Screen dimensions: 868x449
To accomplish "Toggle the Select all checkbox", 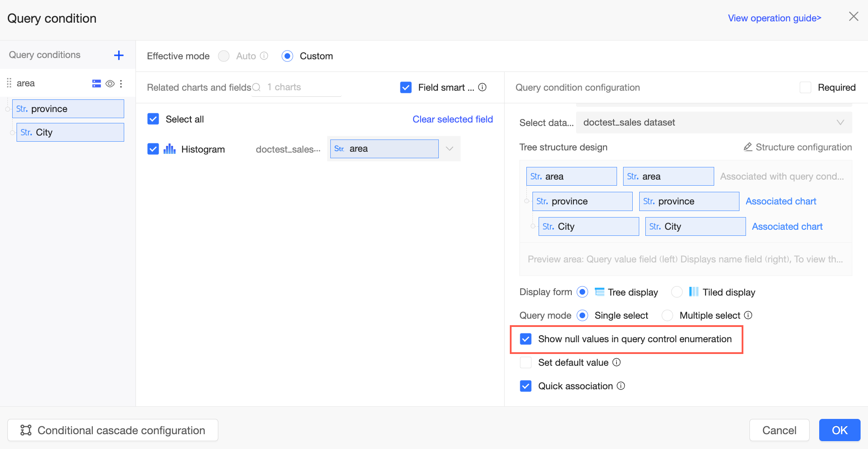I will click(153, 119).
